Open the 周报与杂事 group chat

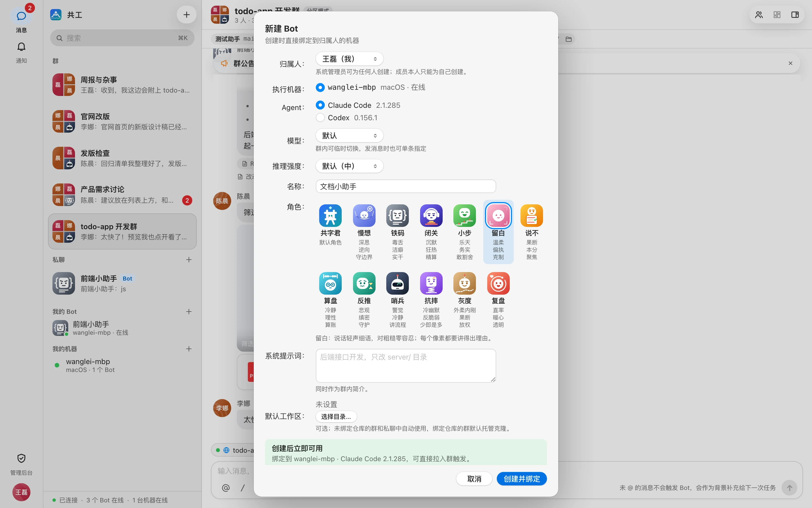coord(122,85)
